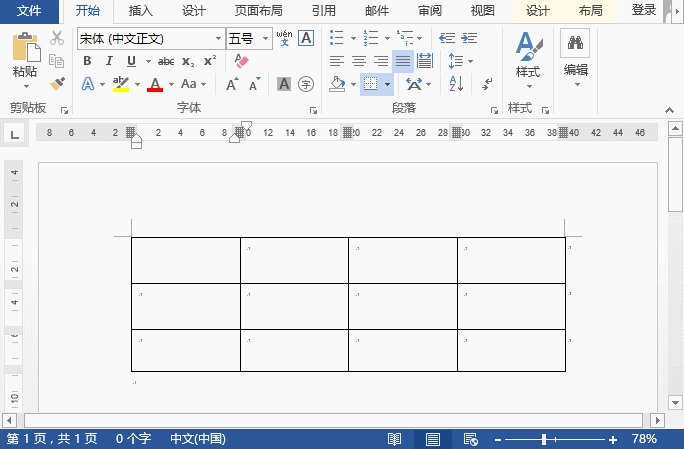Click Sort A-Z icon

(457, 84)
